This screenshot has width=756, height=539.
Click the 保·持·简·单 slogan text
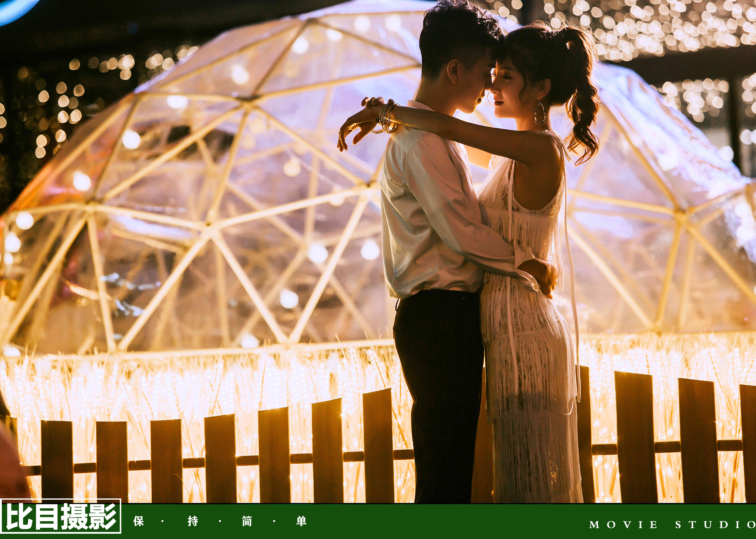[x=220, y=521]
